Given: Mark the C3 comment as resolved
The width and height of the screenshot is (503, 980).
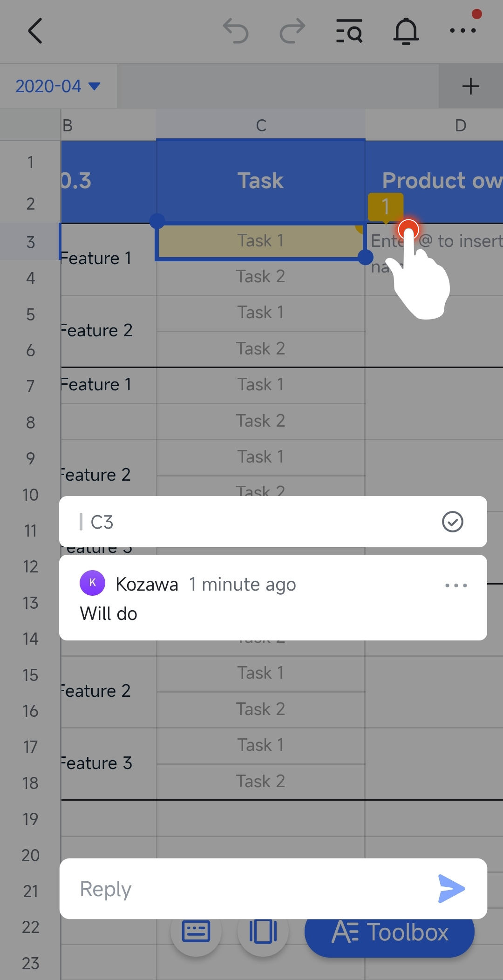Looking at the screenshot, I should pos(452,522).
